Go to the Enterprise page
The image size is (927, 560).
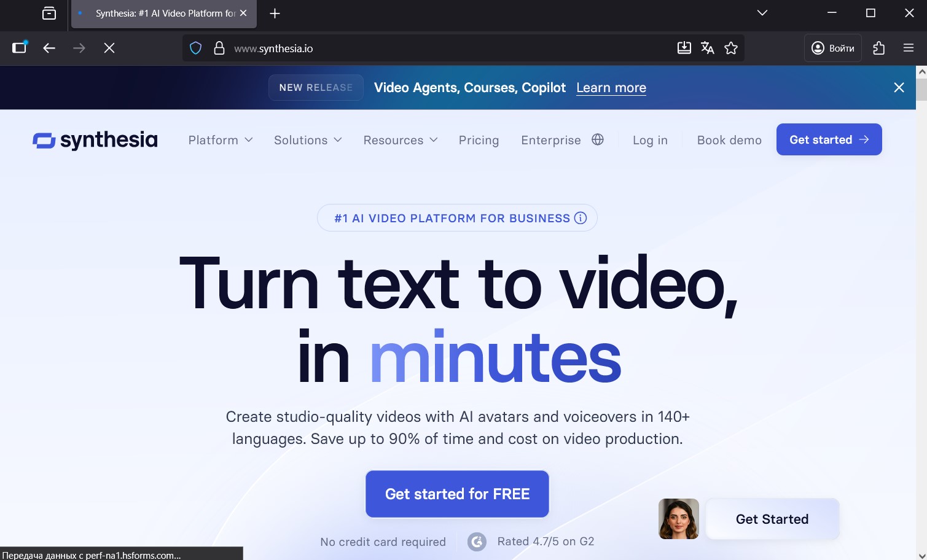tap(550, 140)
